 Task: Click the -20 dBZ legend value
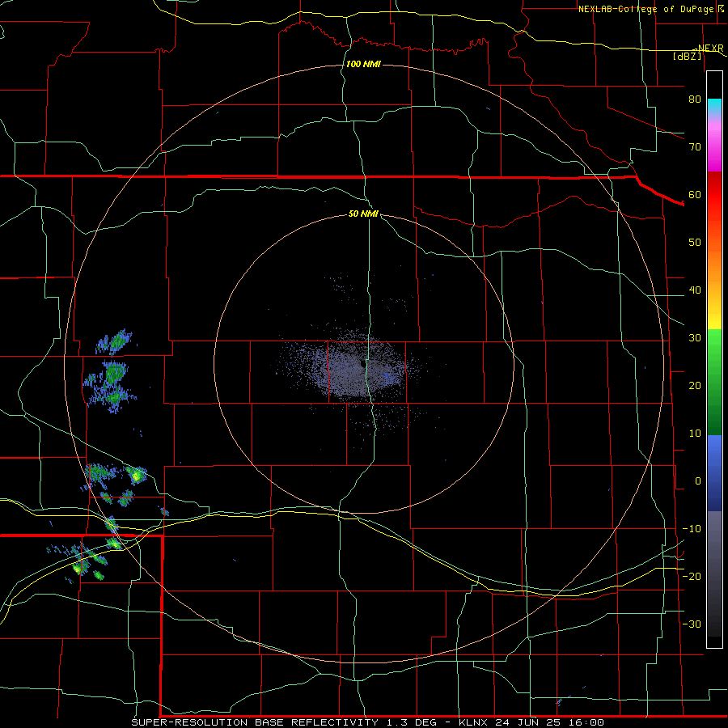[692, 576]
